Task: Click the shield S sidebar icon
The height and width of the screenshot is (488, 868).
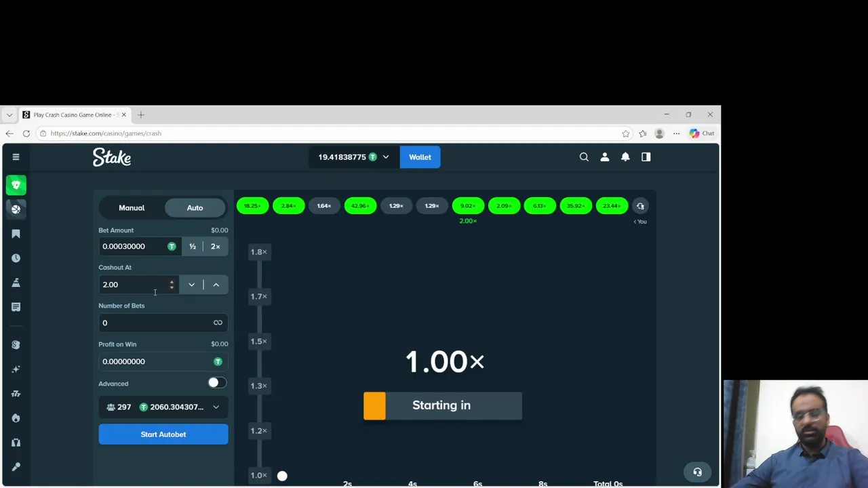Action: [x=16, y=345]
